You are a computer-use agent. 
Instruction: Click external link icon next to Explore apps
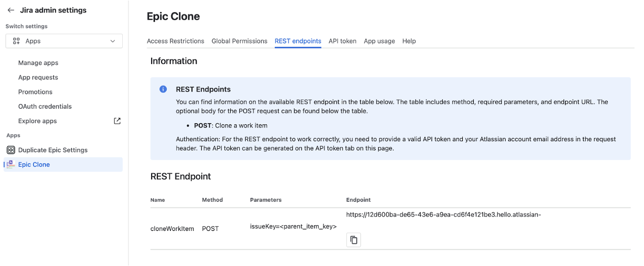click(117, 121)
